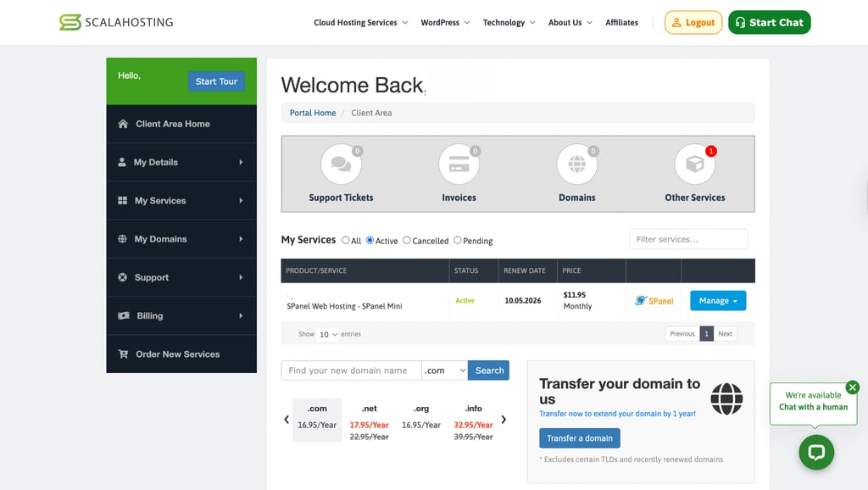Expand the About Us menu
This screenshot has width=868, height=490.
pos(570,23)
